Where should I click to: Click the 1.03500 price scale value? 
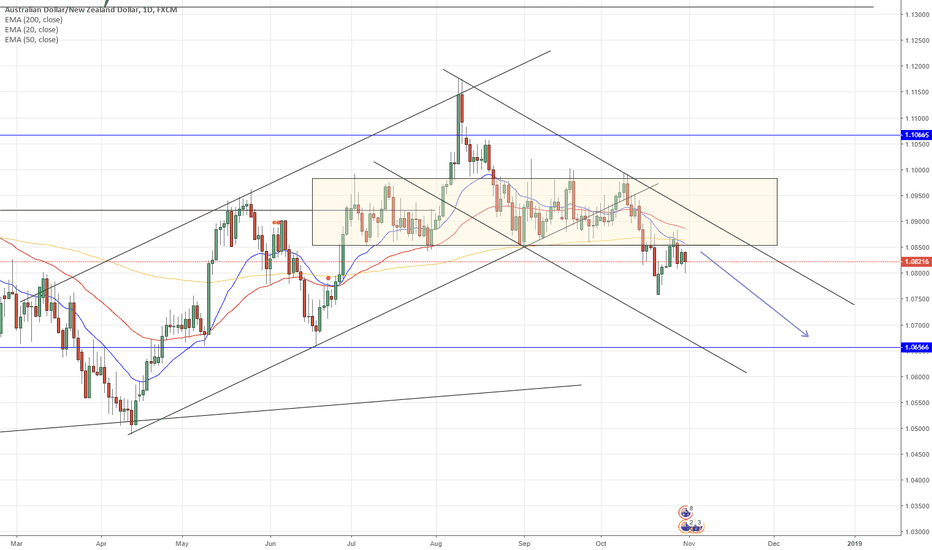pos(918,506)
